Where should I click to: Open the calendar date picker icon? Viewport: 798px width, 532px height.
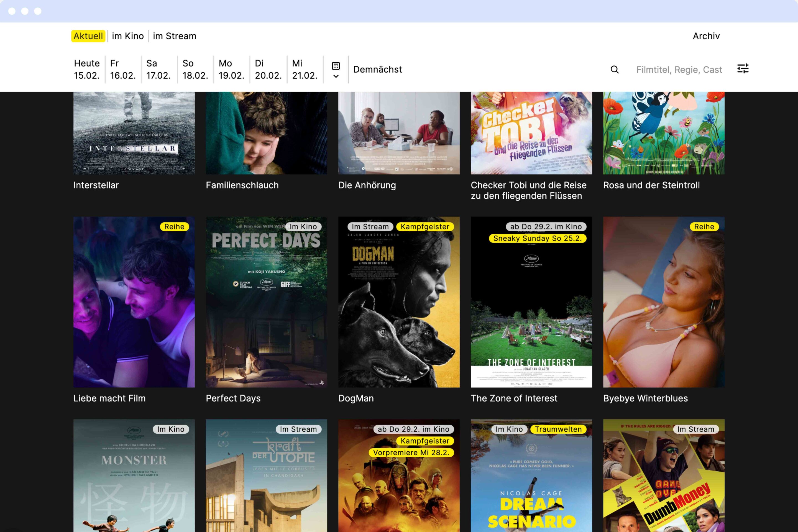tap(336, 65)
